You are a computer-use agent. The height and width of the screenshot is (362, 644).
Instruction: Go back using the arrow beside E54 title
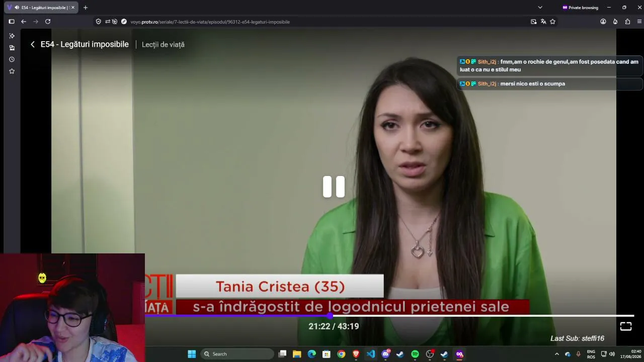[x=33, y=44]
